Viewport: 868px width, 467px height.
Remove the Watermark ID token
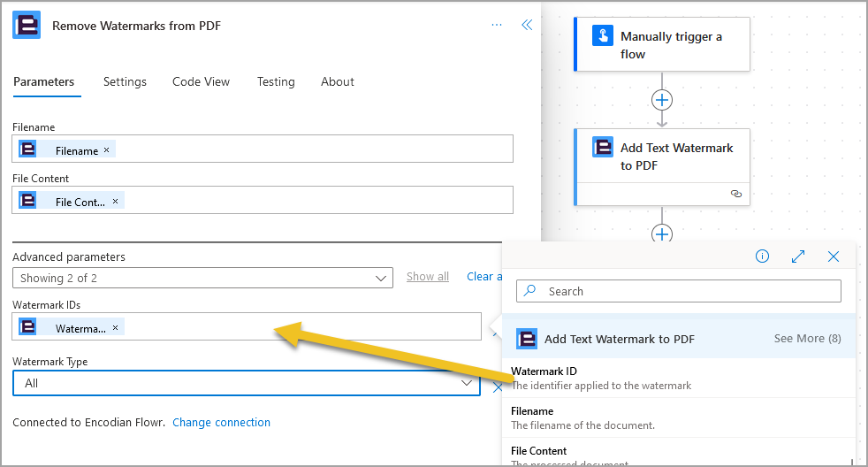115,327
